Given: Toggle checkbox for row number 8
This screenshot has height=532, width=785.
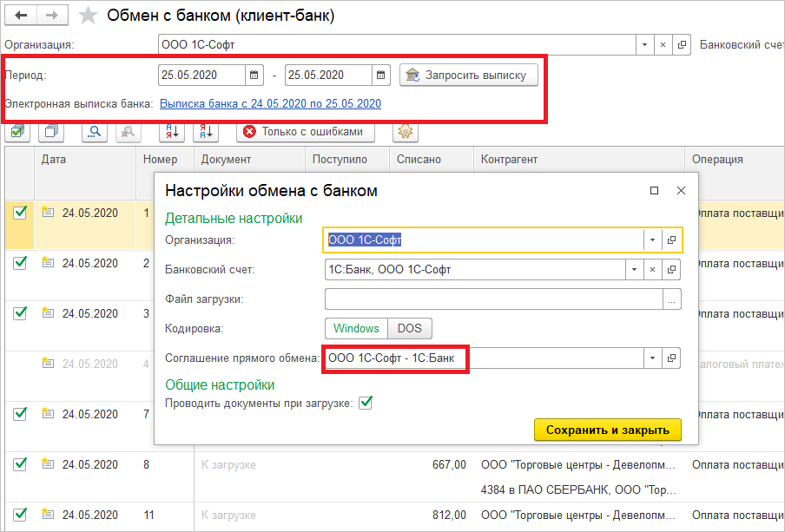Looking at the screenshot, I should pyautogui.click(x=19, y=464).
